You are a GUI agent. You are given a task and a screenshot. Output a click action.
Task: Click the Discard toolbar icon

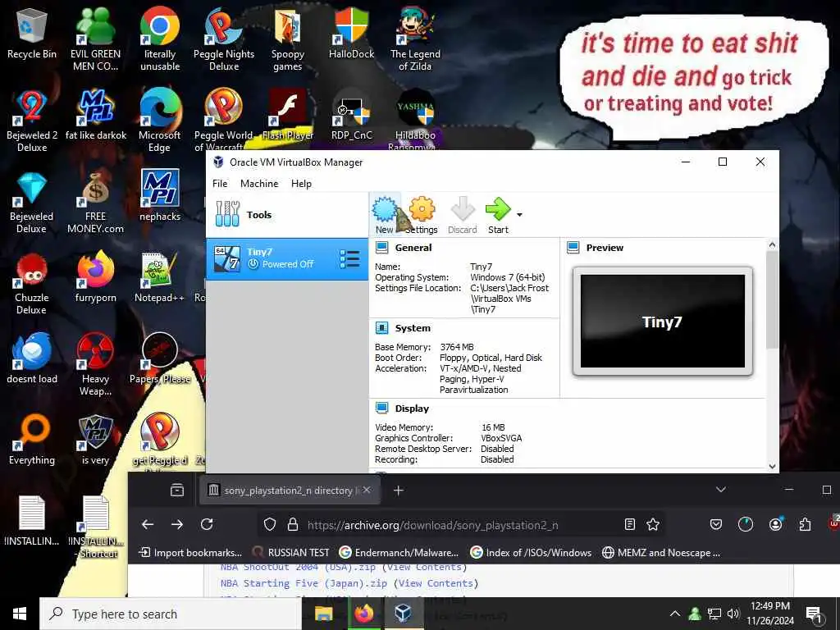463,215
